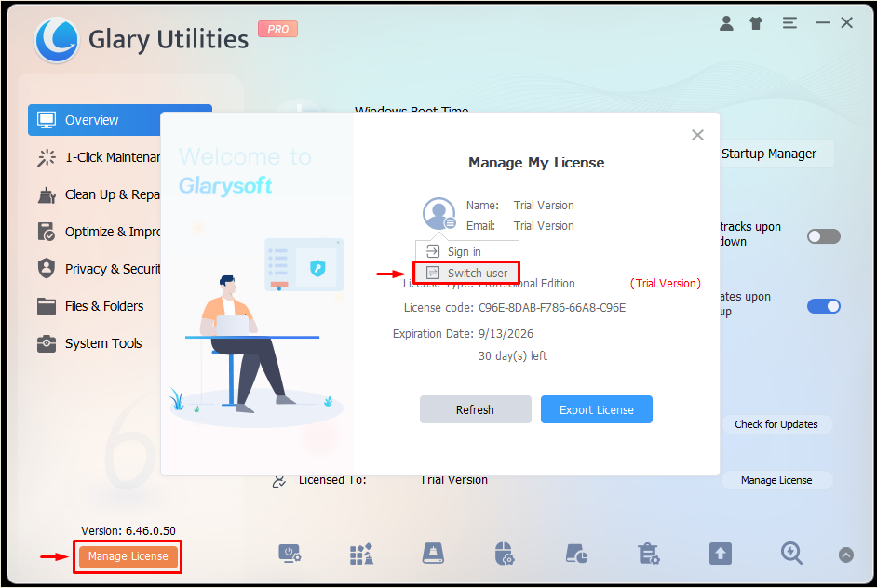Click the "30 day(s) left" text
This screenshot has width=877, height=588.
click(513, 356)
